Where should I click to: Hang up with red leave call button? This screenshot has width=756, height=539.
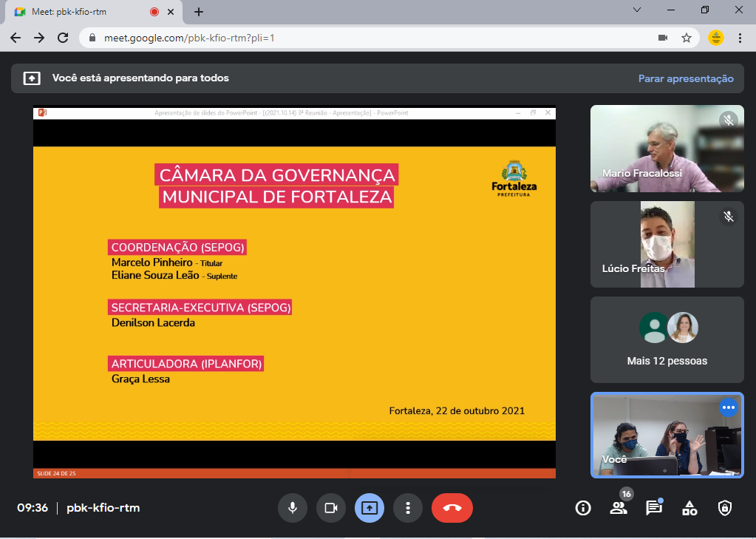pyautogui.click(x=452, y=508)
